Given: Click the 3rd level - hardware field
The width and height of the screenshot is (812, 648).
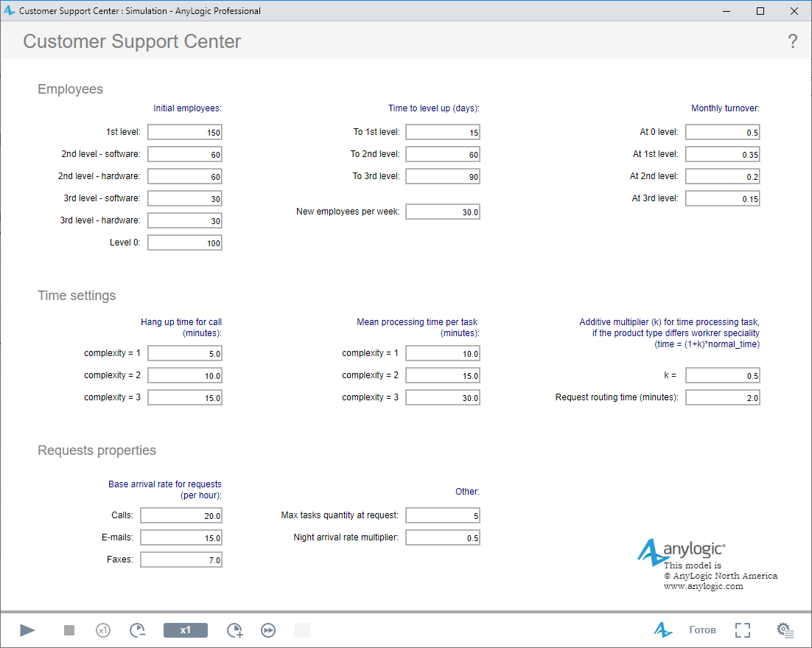Looking at the screenshot, I should click(185, 220).
